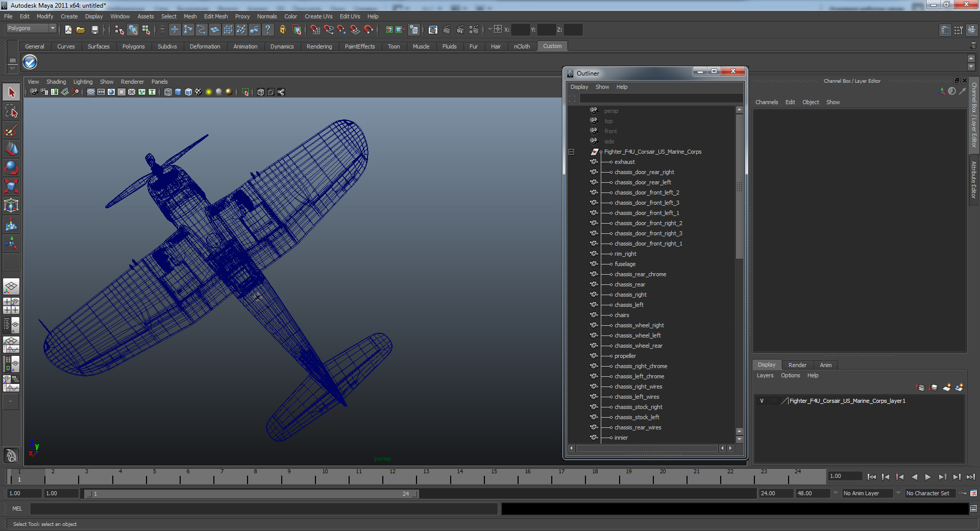980x531 pixels.
Task: Open the Anim tab in Layer Editor
Action: pyautogui.click(x=826, y=365)
